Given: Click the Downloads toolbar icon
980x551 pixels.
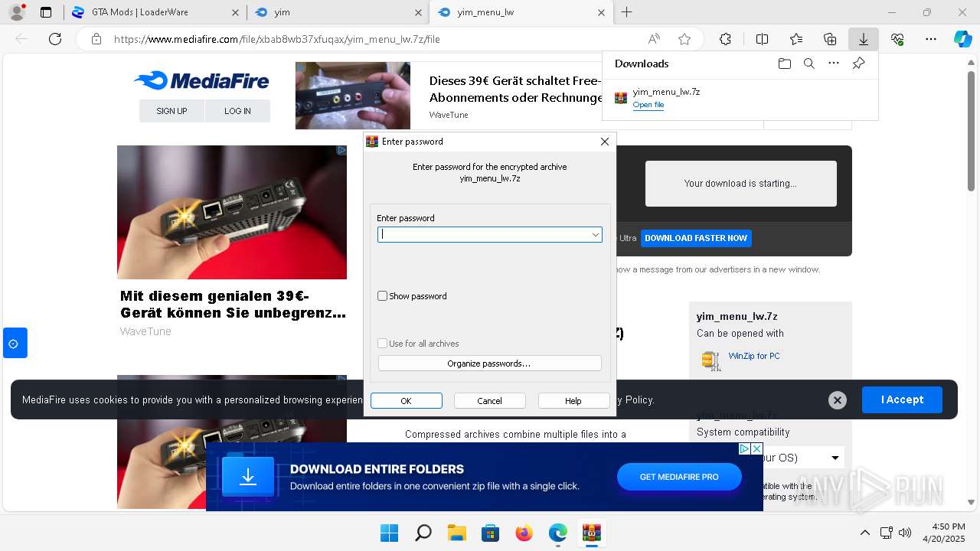Looking at the screenshot, I should pyautogui.click(x=864, y=39).
